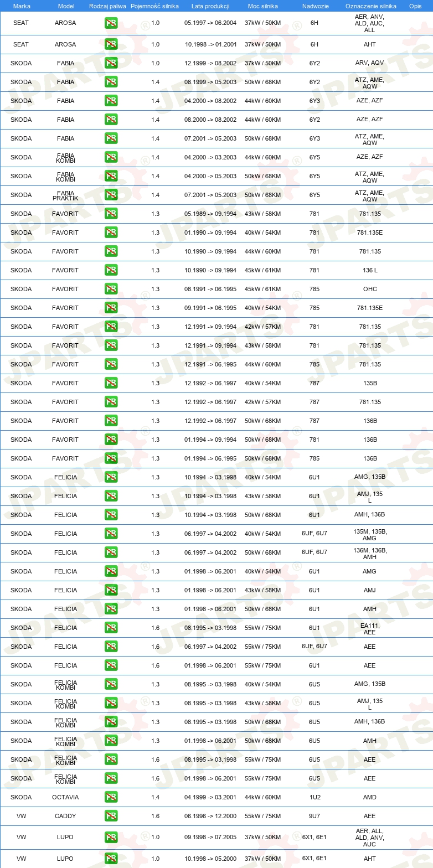433x868 pixels.
Task: Click production dates 05.1989 -> 09.1994
Action: (210, 214)
